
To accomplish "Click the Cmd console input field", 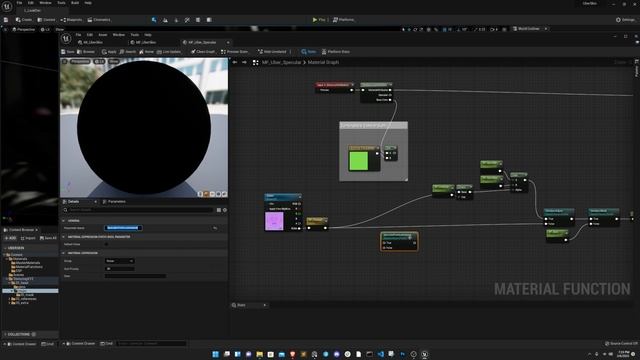I will [x=151, y=344].
